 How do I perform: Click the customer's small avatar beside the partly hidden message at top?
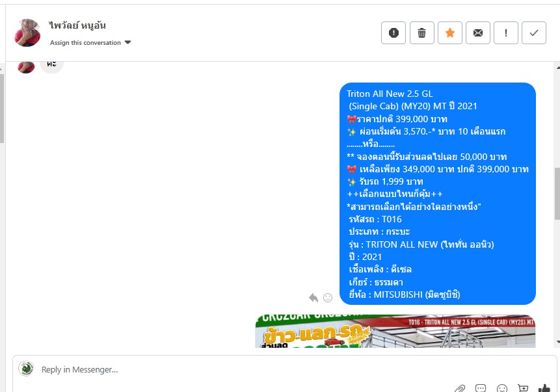[x=26, y=67]
